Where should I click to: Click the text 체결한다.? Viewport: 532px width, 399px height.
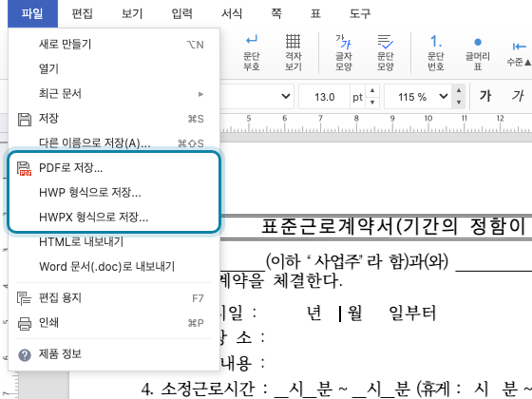click(308, 281)
